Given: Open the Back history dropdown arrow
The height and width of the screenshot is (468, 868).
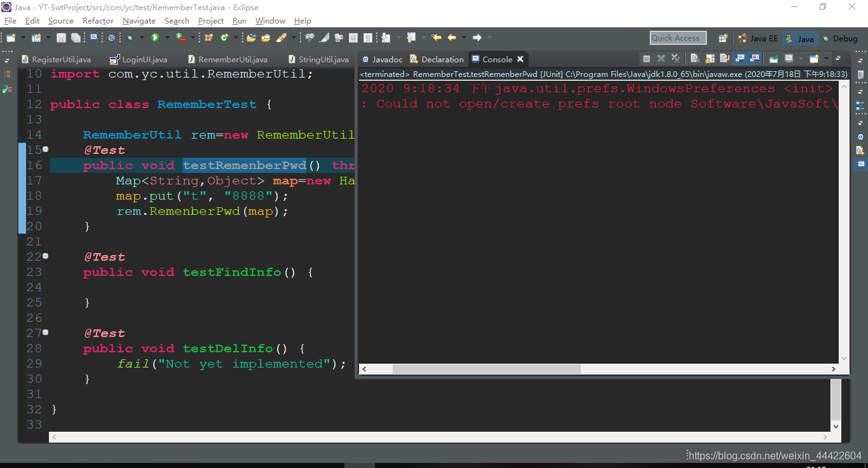Looking at the screenshot, I should pyautogui.click(x=464, y=38).
